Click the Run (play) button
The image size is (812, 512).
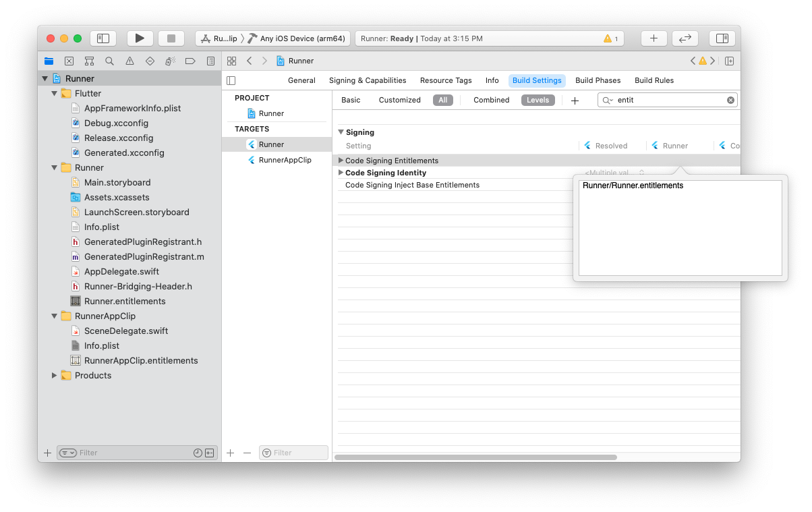[140, 38]
